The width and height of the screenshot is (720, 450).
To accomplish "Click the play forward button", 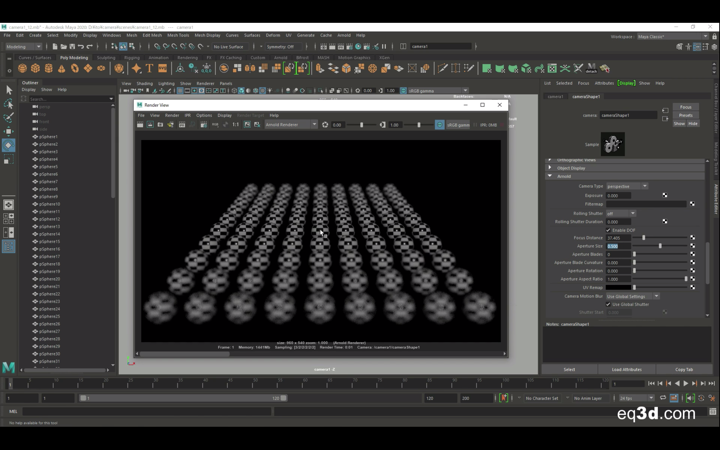I will [686, 383].
